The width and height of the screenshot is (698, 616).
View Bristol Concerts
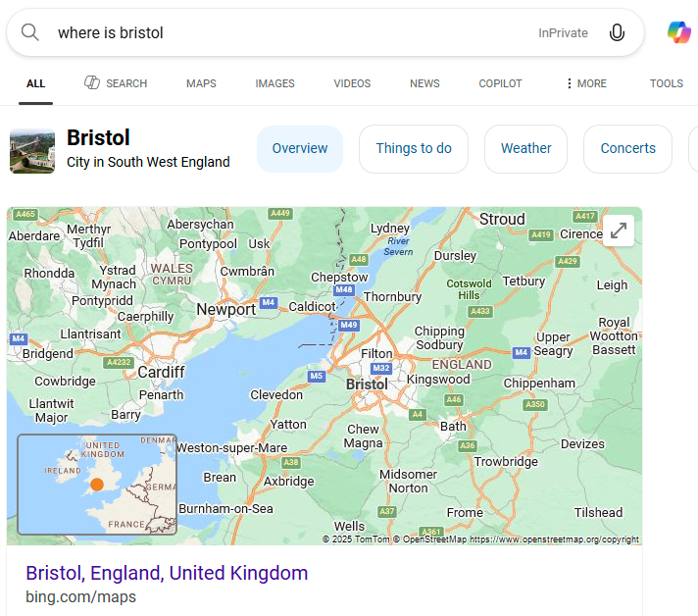click(x=627, y=149)
